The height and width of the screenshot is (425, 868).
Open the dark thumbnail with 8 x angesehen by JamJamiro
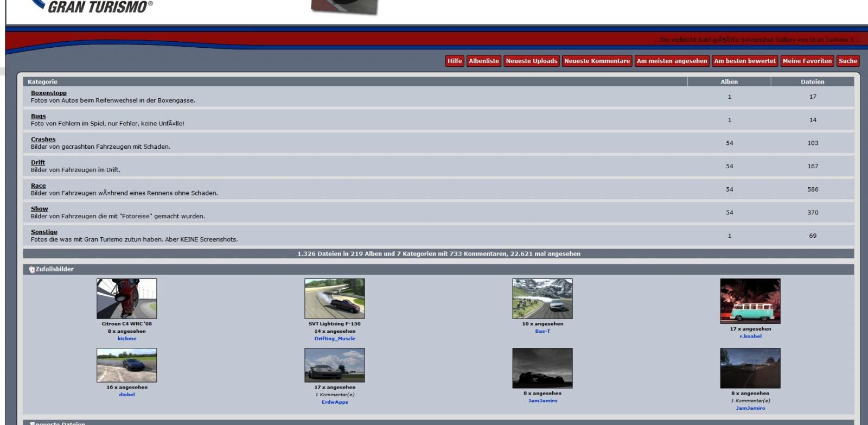pyautogui.click(x=542, y=368)
